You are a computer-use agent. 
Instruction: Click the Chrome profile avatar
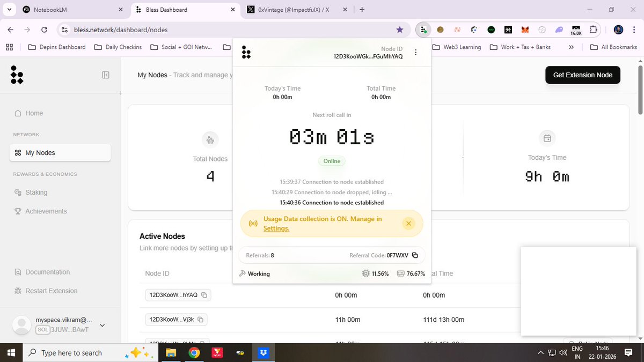(618, 30)
